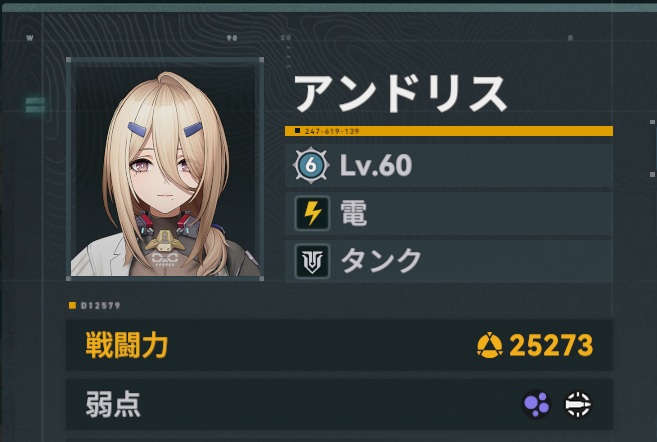Click the yellow combat power triangle icon
This screenshot has height=442, width=657.
(489, 346)
